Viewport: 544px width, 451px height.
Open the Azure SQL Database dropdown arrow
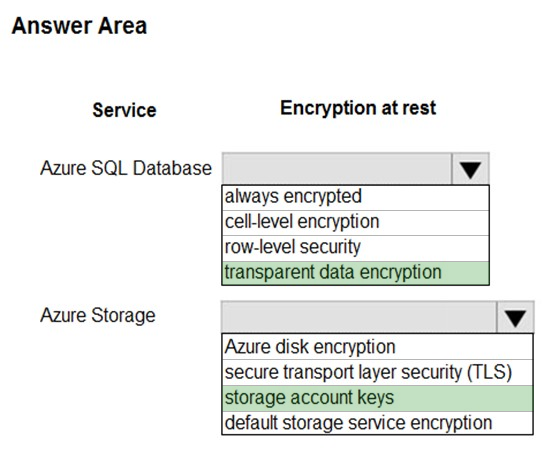click(470, 169)
